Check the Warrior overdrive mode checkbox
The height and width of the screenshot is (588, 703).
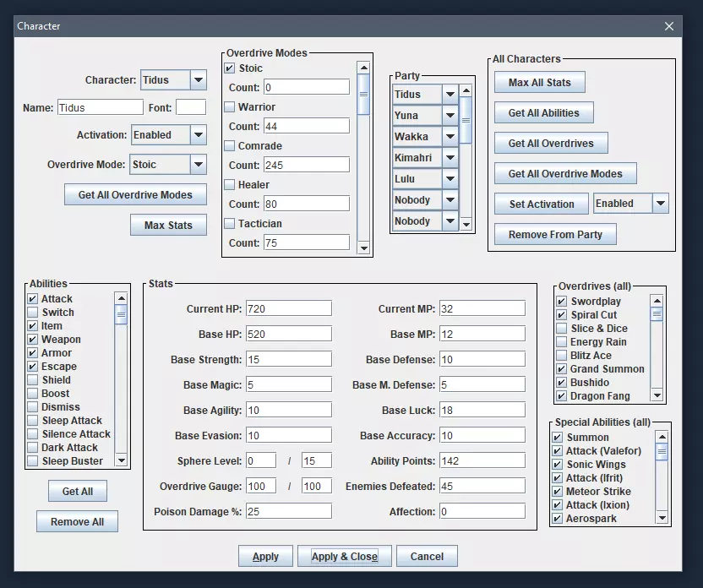click(229, 107)
